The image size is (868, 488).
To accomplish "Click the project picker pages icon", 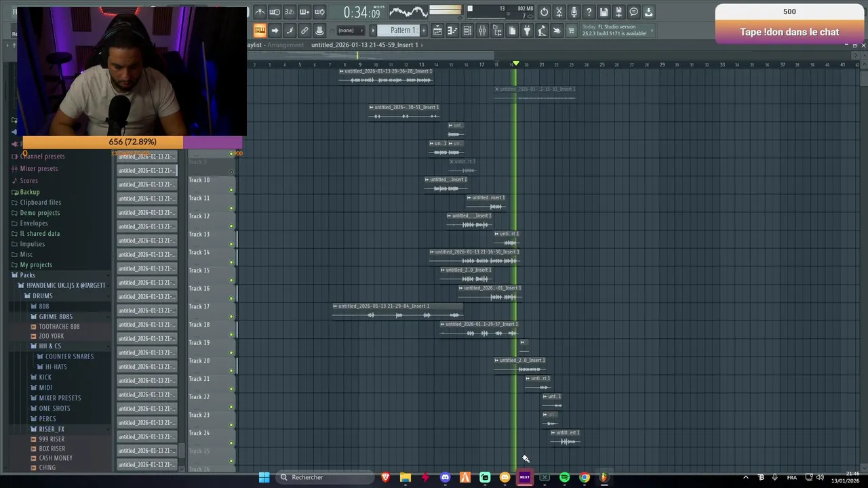I will point(512,30).
